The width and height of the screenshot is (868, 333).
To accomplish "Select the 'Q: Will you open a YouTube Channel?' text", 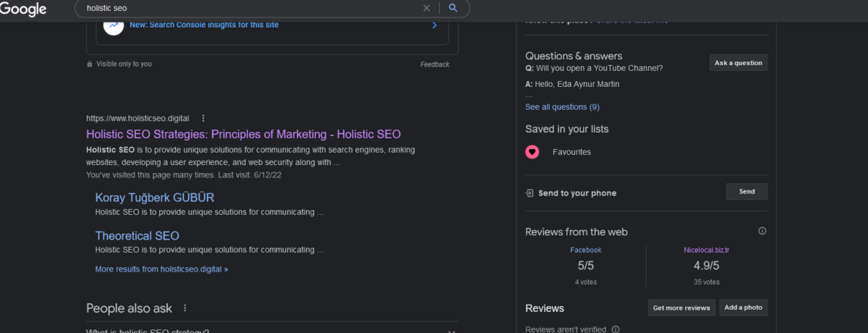I will (594, 69).
